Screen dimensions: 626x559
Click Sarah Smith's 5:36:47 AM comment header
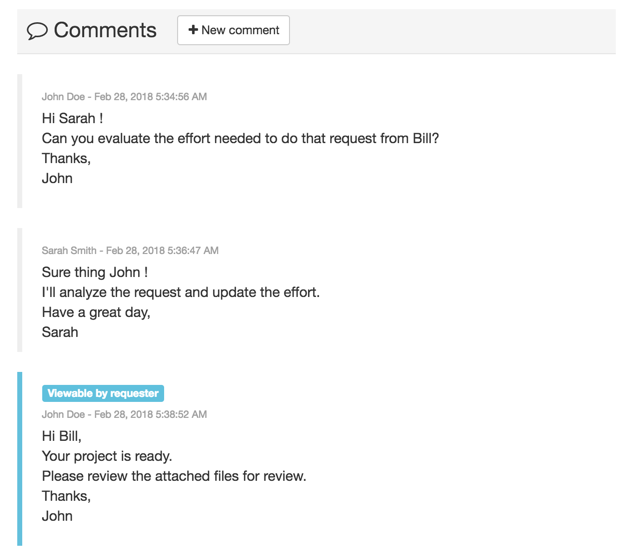point(130,250)
